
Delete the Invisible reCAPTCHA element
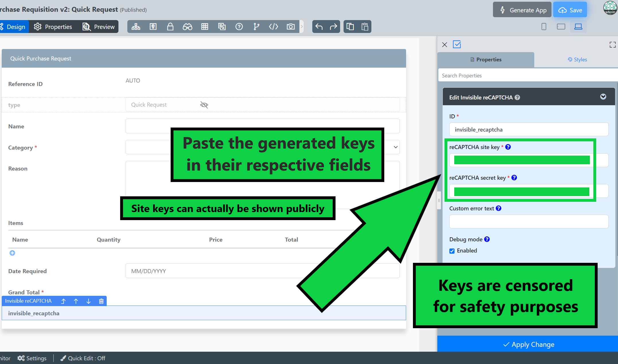point(101,301)
